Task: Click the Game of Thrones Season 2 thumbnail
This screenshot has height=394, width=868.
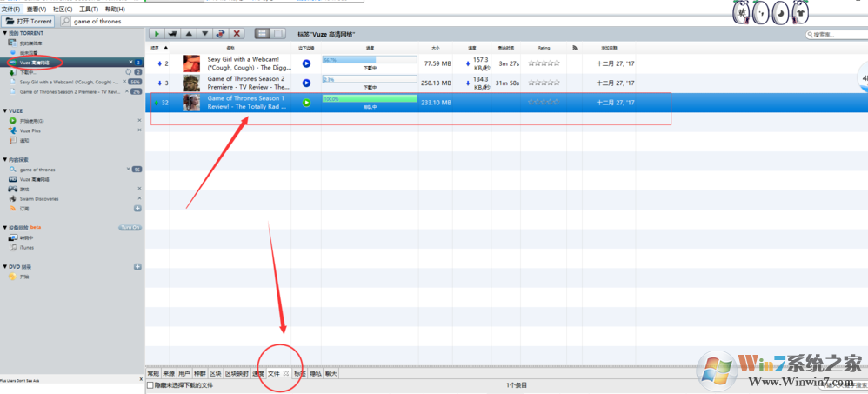Action: click(x=191, y=83)
